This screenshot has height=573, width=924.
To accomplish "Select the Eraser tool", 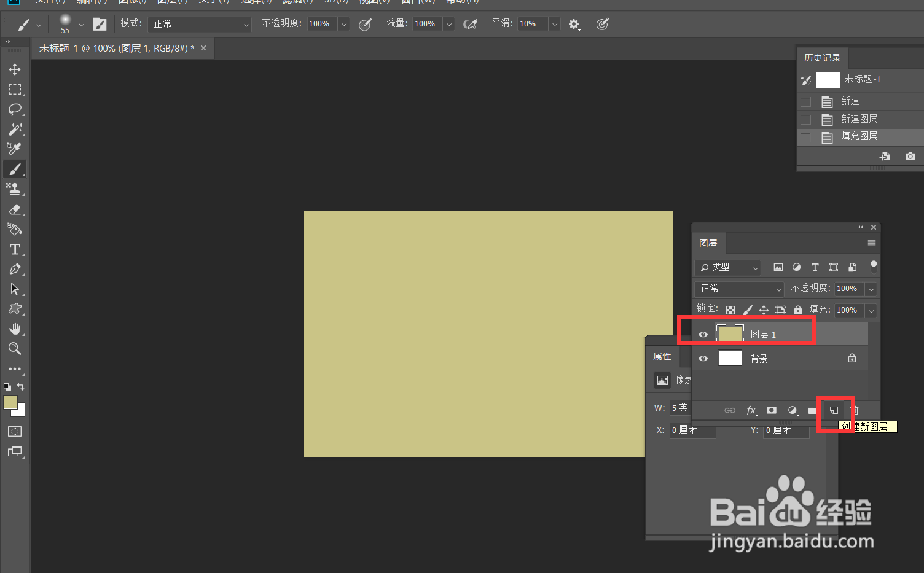I will [x=15, y=209].
